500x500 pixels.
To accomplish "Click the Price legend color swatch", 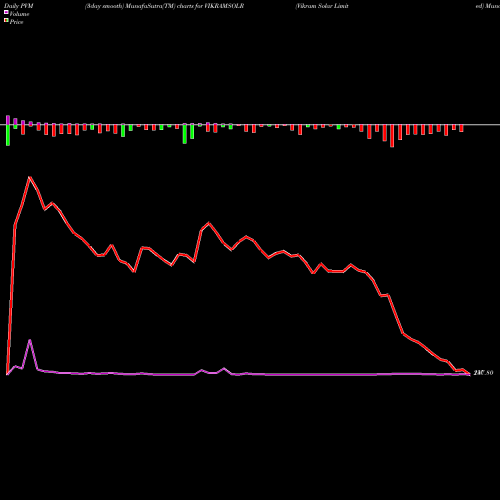I will coord(6,21).
